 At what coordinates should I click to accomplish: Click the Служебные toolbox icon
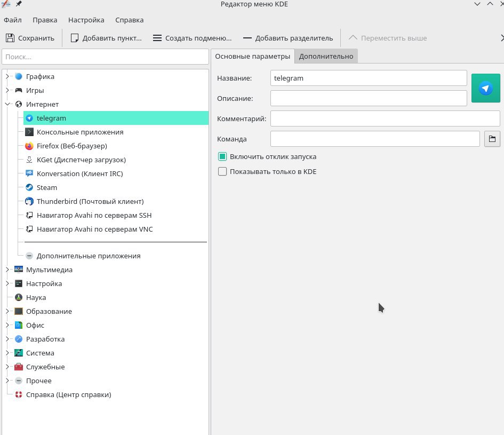tap(19, 367)
